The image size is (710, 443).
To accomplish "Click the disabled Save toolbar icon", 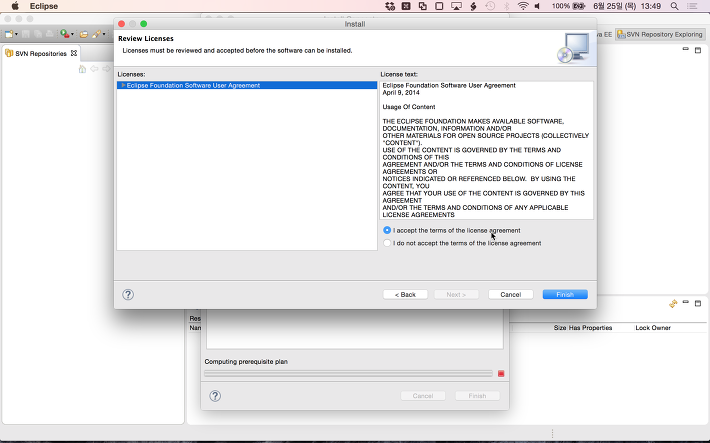I will click(x=26, y=34).
